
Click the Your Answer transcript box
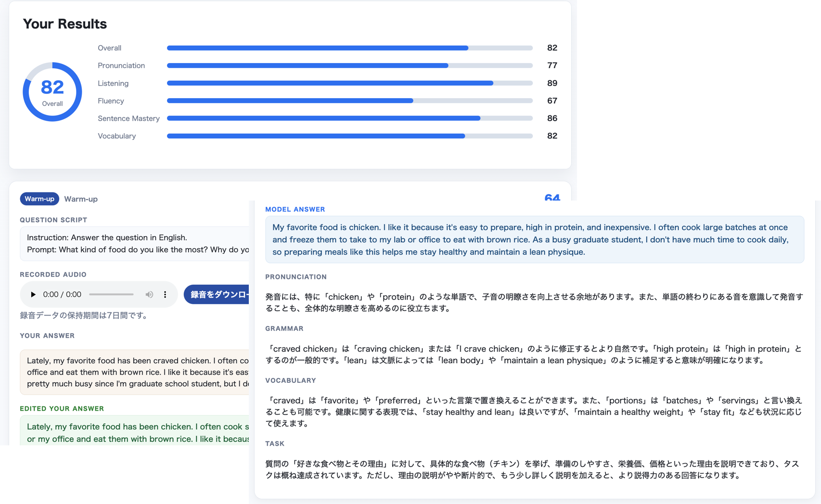point(134,372)
